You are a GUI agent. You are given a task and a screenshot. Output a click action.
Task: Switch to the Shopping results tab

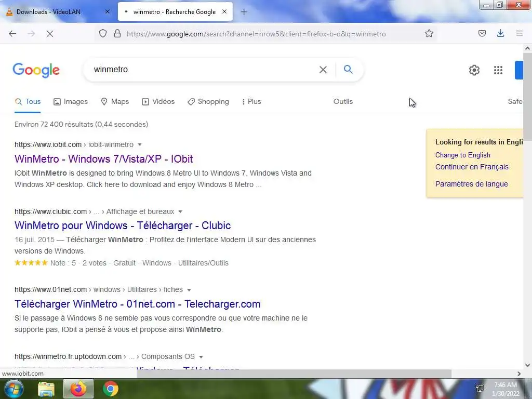click(208, 101)
